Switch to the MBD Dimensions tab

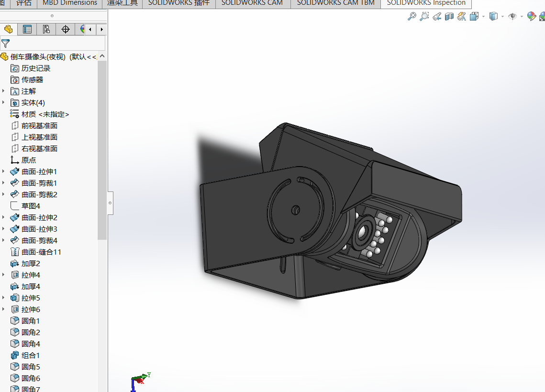69,3
